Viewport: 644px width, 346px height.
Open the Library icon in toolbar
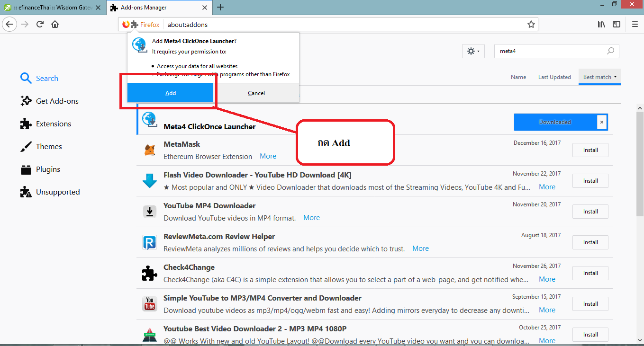601,24
